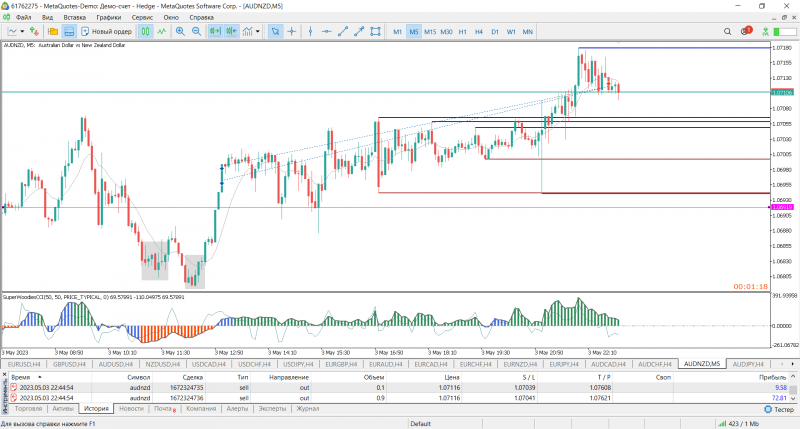Select the crosshair tool
Screen dimensions: 800x429
coord(291,32)
